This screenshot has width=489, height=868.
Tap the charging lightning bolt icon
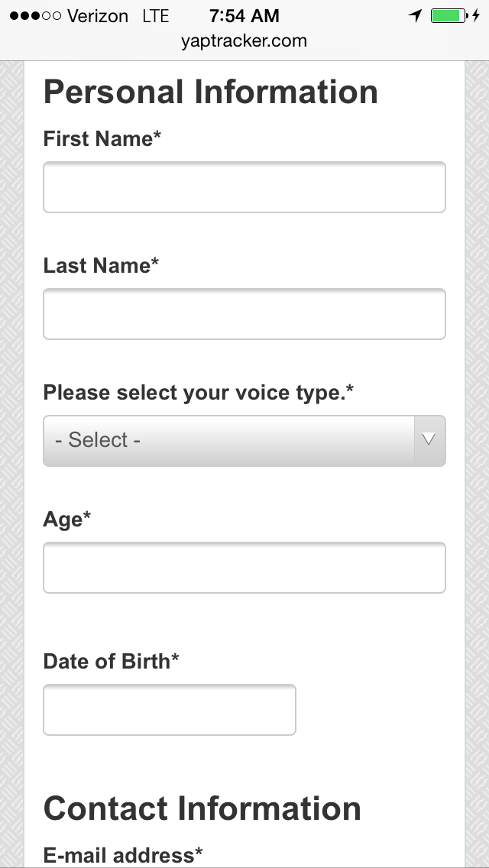(x=476, y=15)
